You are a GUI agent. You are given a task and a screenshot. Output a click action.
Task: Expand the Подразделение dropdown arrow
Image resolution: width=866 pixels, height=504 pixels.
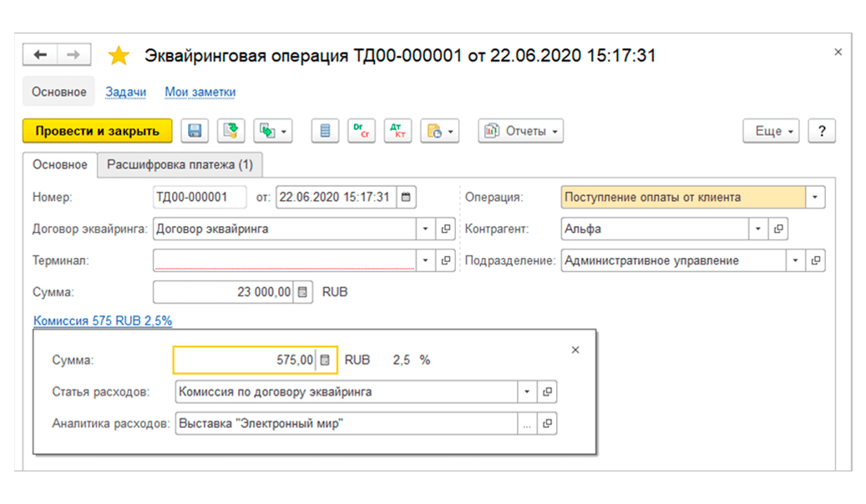coord(795,260)
